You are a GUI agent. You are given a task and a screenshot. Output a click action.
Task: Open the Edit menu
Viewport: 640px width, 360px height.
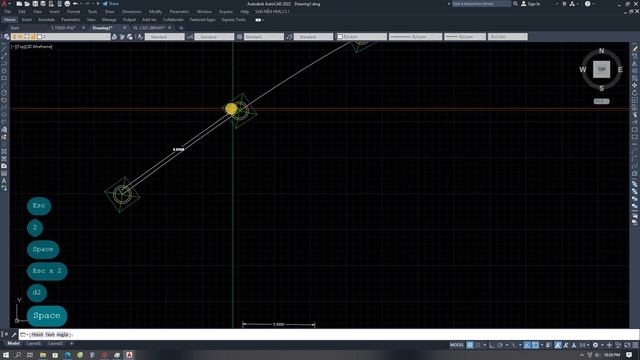point(22,12)
